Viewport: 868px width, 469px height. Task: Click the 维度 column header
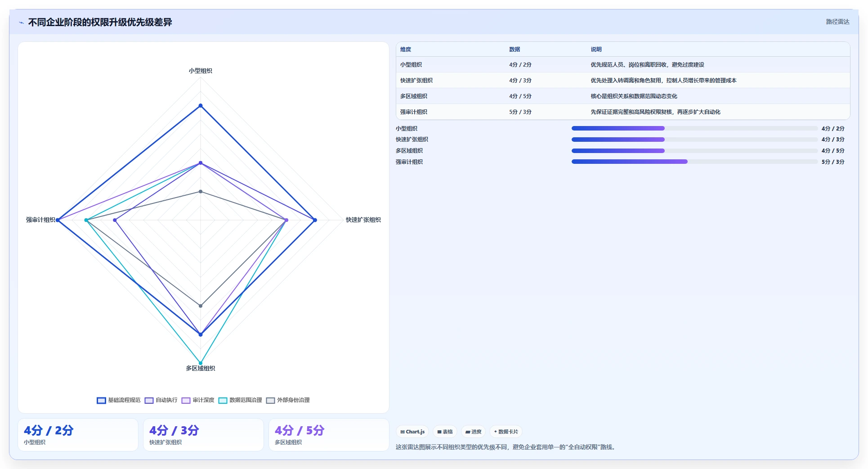click(406, 50)
